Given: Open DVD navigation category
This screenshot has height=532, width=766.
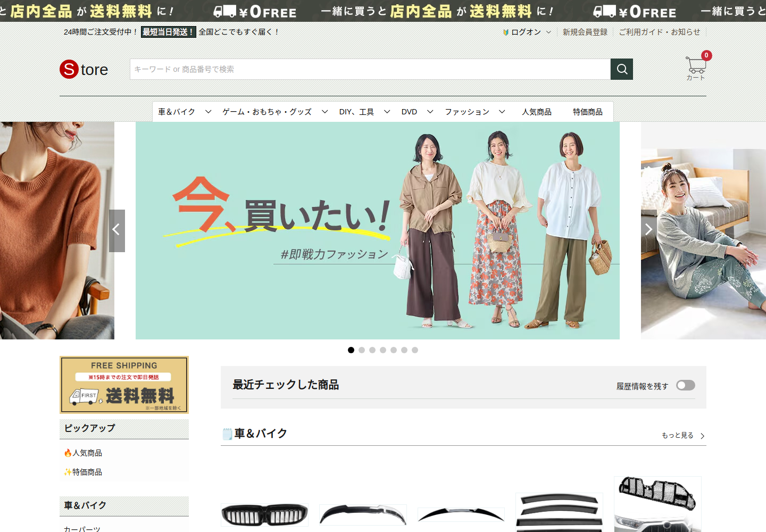Looking at the screenshot, I should [x=409, y=112].
